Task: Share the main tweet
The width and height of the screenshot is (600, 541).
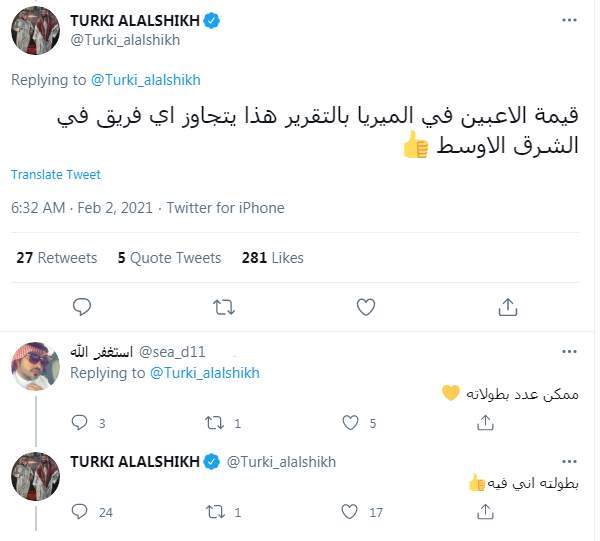Action: click(507, 306)
